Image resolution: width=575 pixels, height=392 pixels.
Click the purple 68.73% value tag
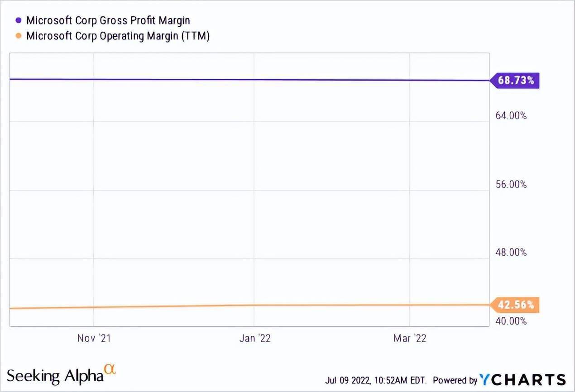tap(516, 81)
